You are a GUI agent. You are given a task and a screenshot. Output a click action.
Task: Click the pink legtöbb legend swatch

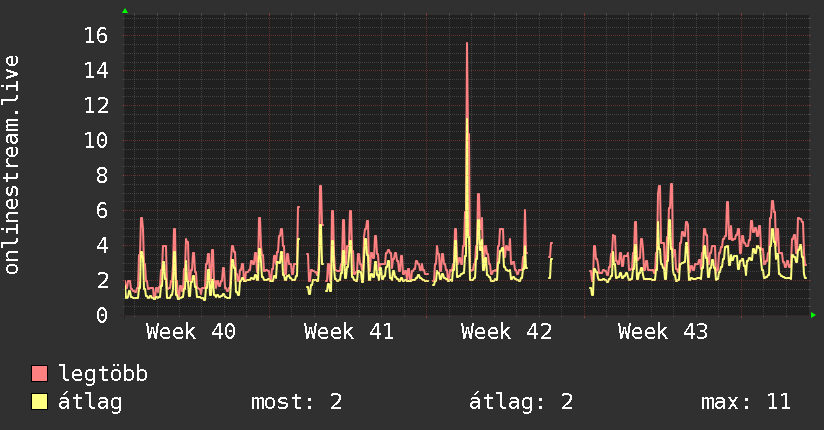point(39,373)
